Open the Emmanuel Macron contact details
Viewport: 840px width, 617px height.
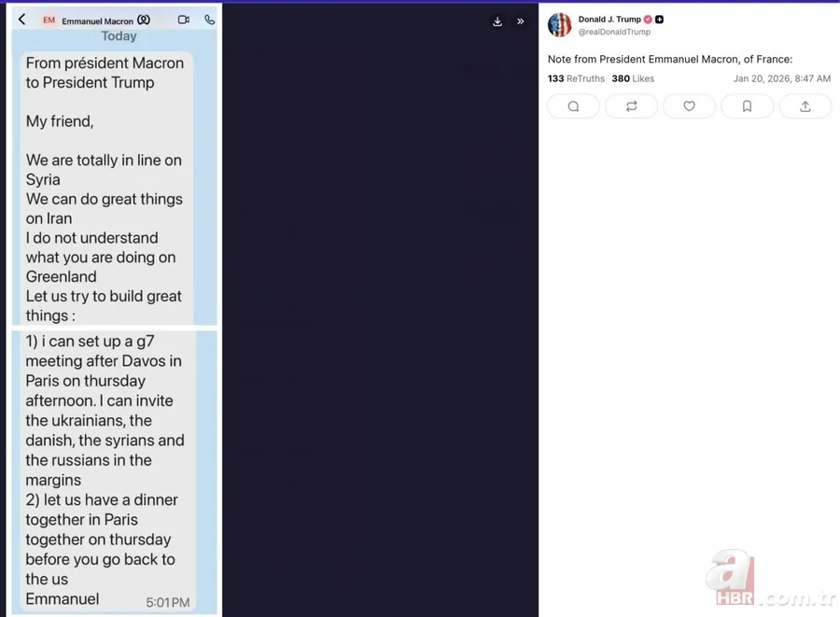[x=98, y=21]
